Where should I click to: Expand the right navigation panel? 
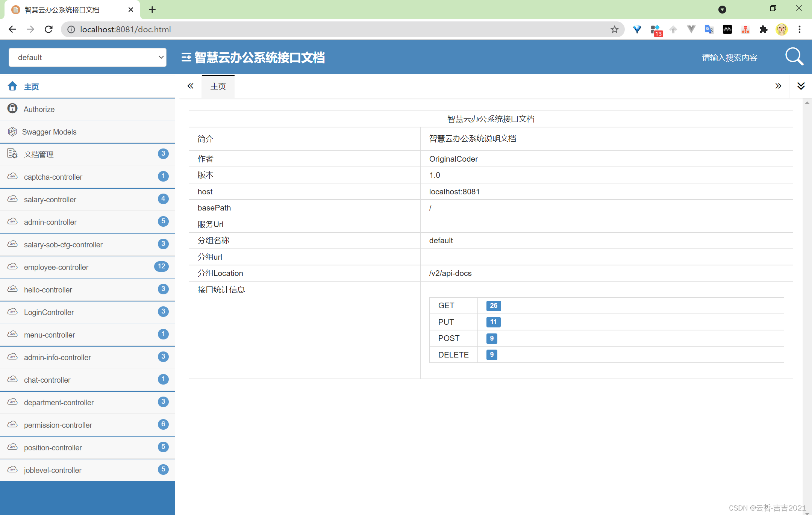(x=779, y=86)
